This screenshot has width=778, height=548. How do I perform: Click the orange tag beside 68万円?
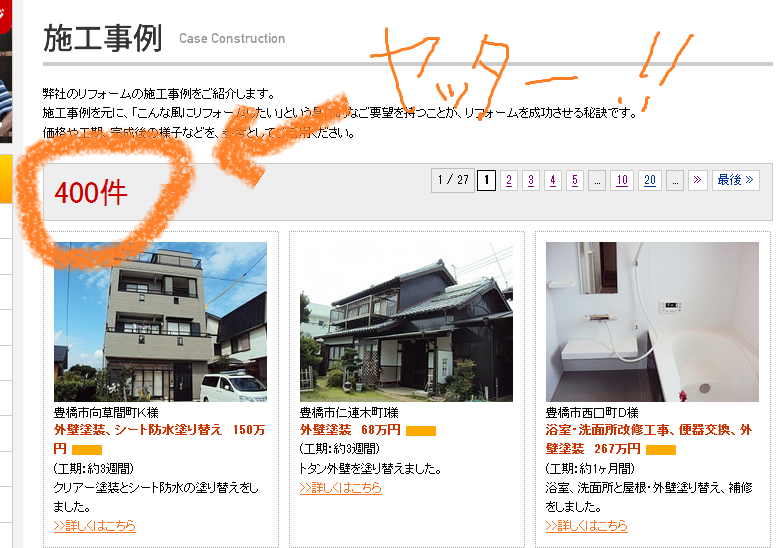421,431
